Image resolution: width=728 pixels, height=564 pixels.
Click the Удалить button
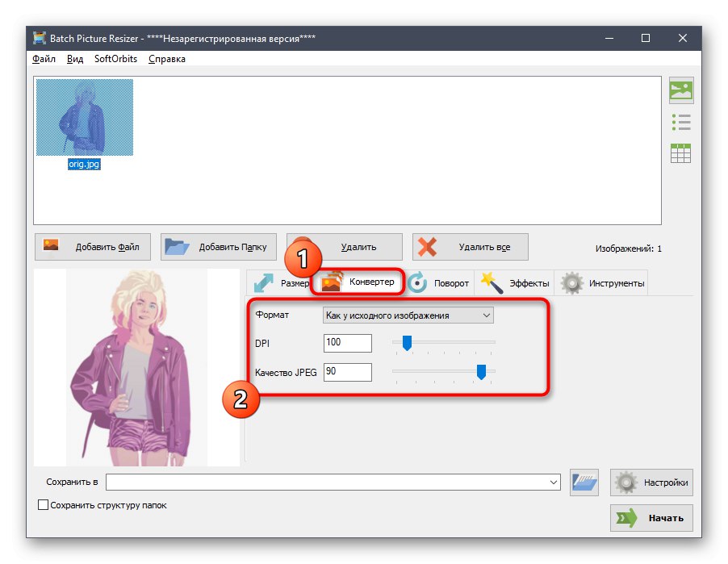click(x=345, y=247)
